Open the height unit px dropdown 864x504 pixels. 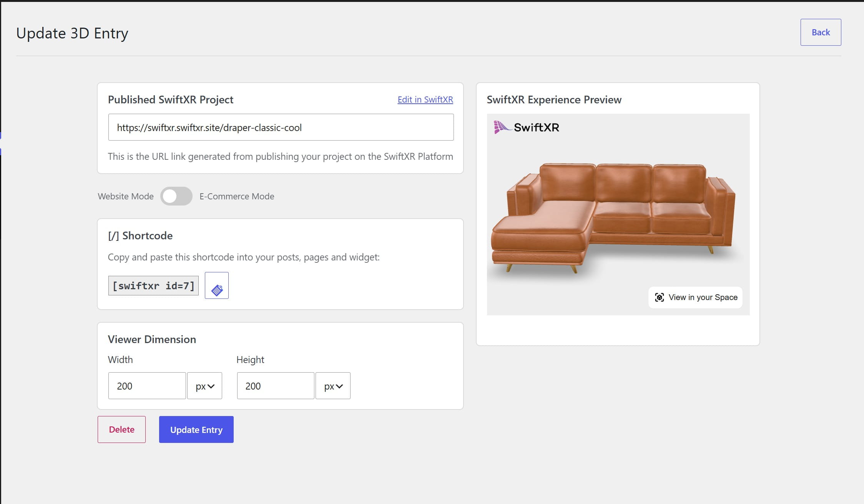click(x=333, y=386)
